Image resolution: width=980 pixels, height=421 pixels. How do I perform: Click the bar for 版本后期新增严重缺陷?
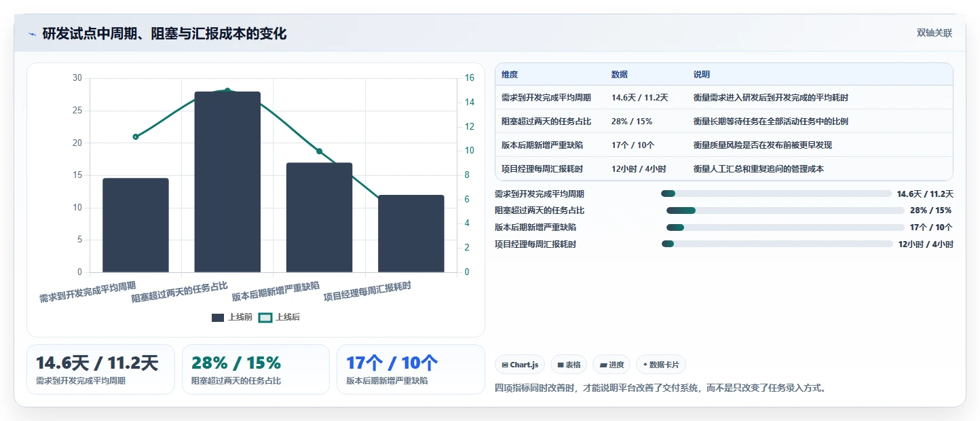point(319,217)
